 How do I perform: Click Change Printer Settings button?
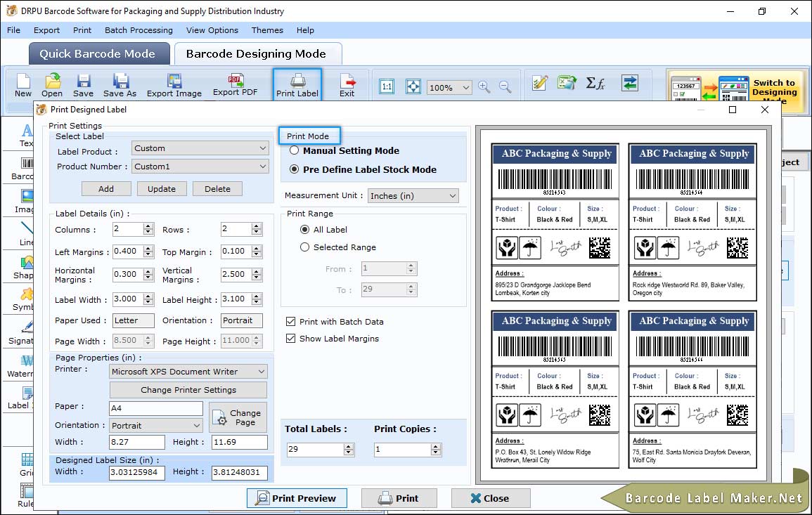188,390
